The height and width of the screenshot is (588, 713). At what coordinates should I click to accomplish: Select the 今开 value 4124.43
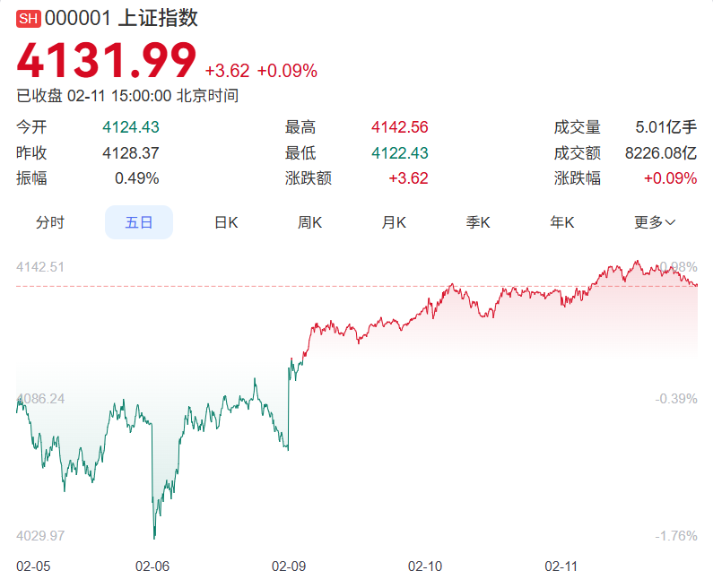130,128
